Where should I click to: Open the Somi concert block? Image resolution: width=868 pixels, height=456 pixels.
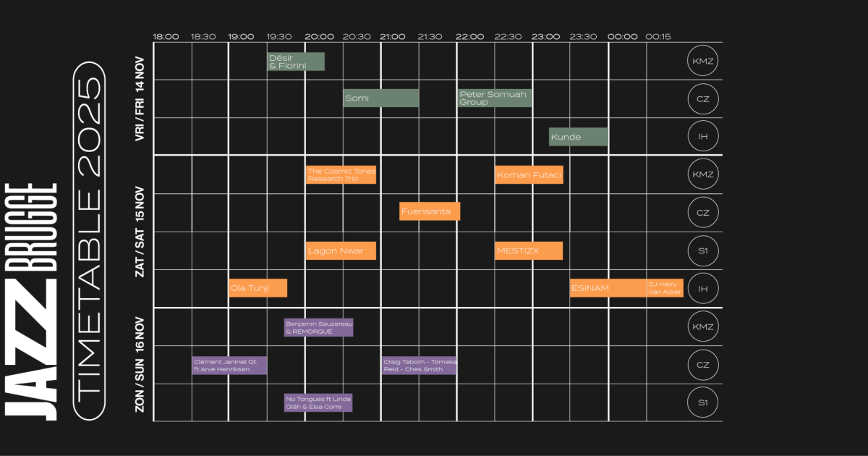(x=381, y=98)
